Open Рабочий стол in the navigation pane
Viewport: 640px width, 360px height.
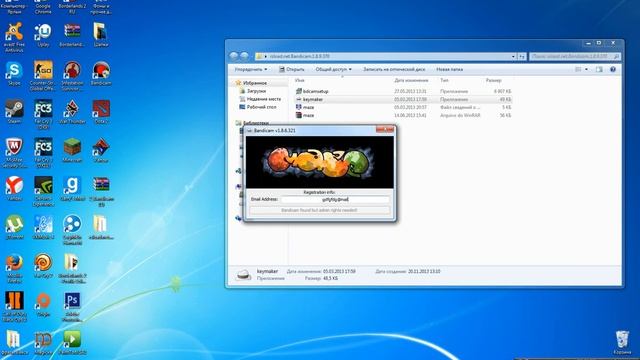[261, 107]
